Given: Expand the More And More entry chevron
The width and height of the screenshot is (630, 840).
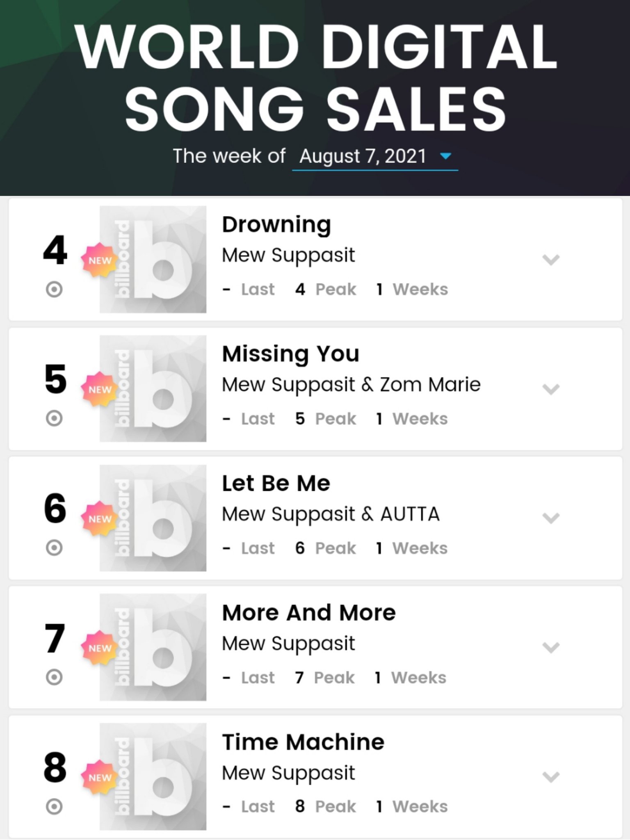Looking at the screenshot, I should click(x=550, y=648).
